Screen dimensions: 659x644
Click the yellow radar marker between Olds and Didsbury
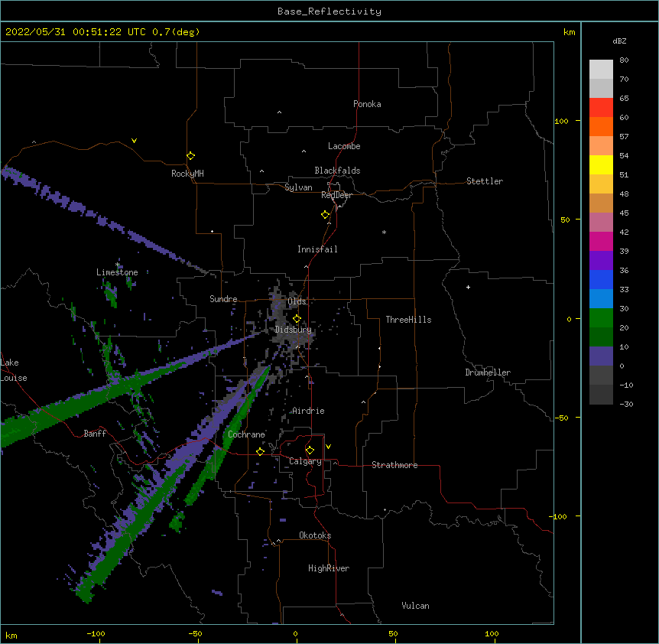click(x=297, y=318)
